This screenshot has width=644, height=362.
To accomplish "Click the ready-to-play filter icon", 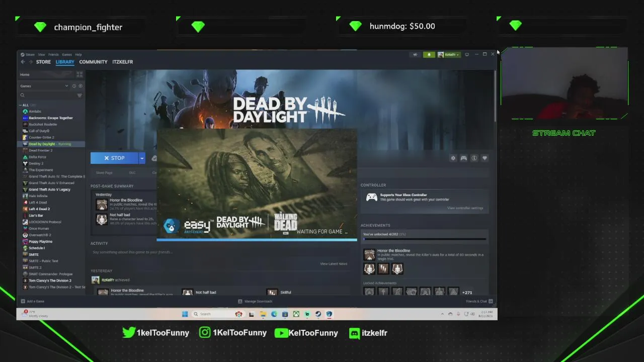I will (x=79, y=86).
